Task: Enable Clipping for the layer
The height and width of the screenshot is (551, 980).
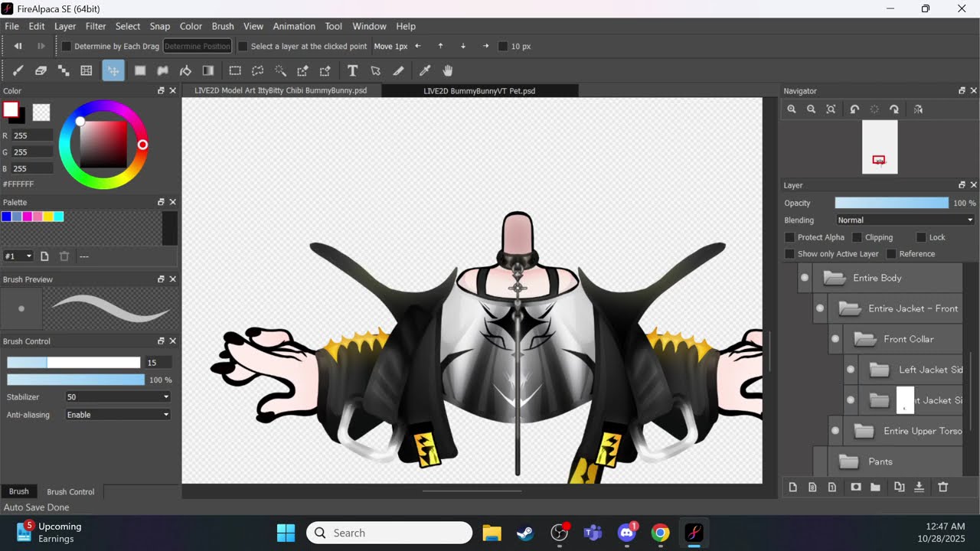Action: [857, 237]
